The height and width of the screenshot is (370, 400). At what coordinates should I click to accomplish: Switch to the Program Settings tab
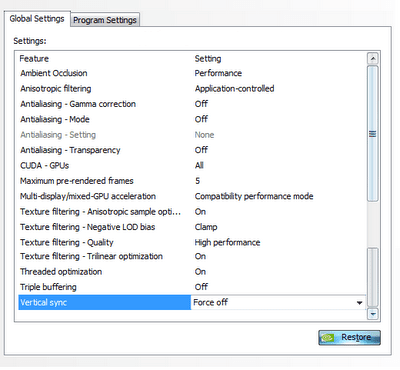(105, 20)
